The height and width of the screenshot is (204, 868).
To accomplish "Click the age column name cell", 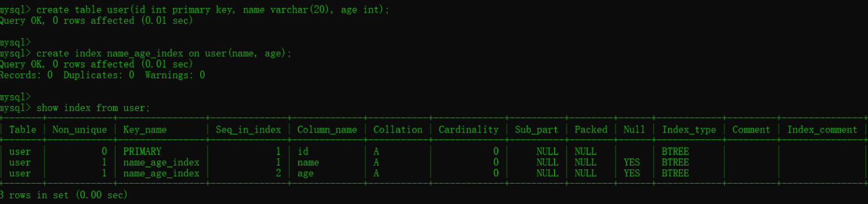I will pyautogui.click(x=305, y=173).
